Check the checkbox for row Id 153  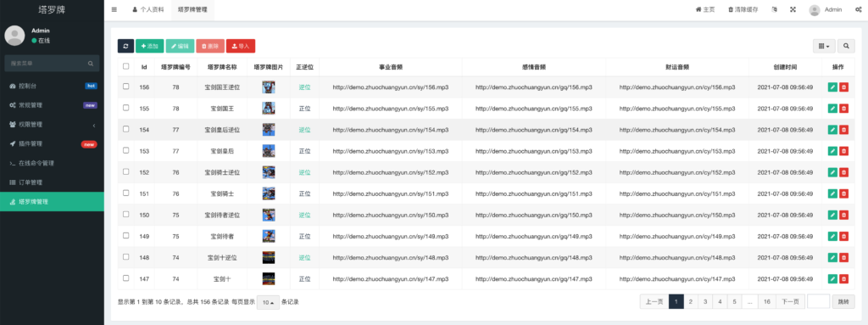[x=126, y=150]
